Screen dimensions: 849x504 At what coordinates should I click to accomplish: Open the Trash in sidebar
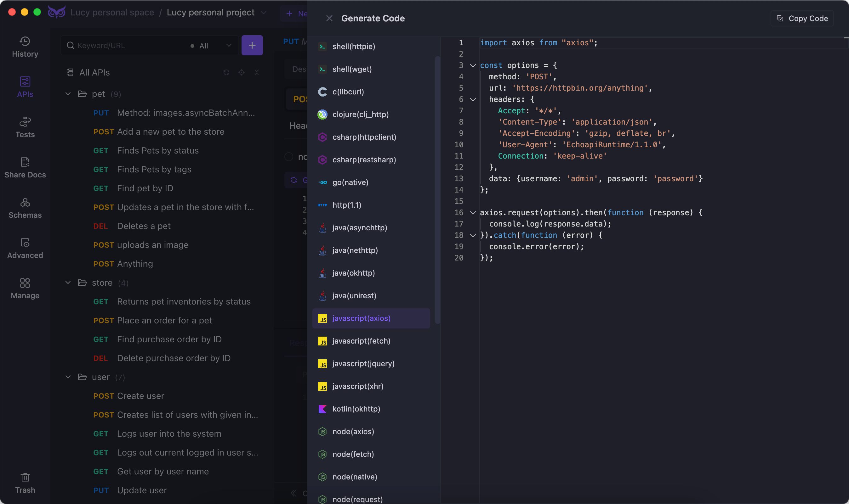25,483
